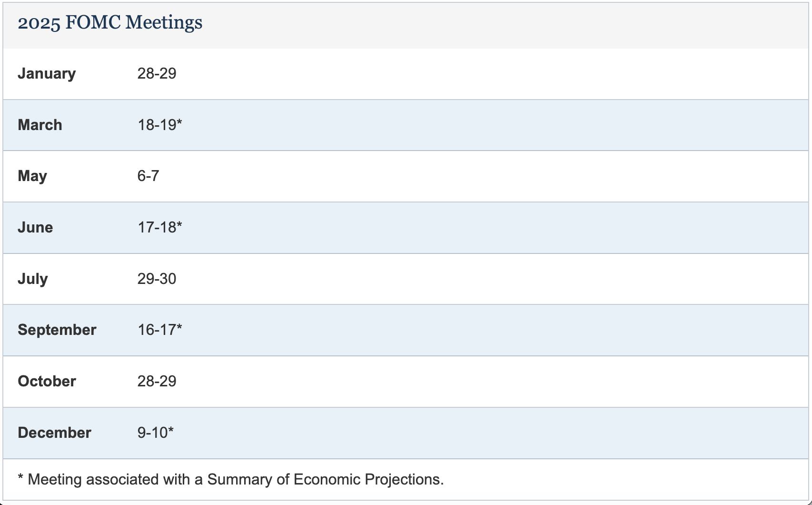Click the May 6-7 meeting dates
The height and width of the screenshot is (505, 812).
[x=148, y=176]
